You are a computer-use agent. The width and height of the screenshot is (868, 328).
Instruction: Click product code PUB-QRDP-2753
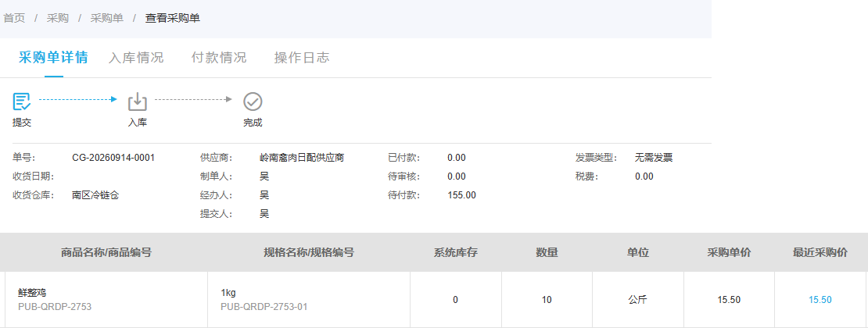(55, 306)
